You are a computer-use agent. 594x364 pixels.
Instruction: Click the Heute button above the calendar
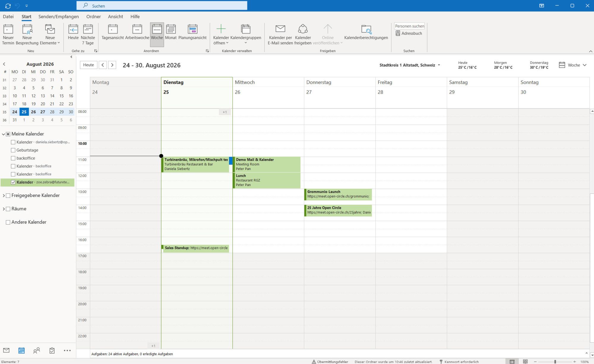(x=89, y=65)
